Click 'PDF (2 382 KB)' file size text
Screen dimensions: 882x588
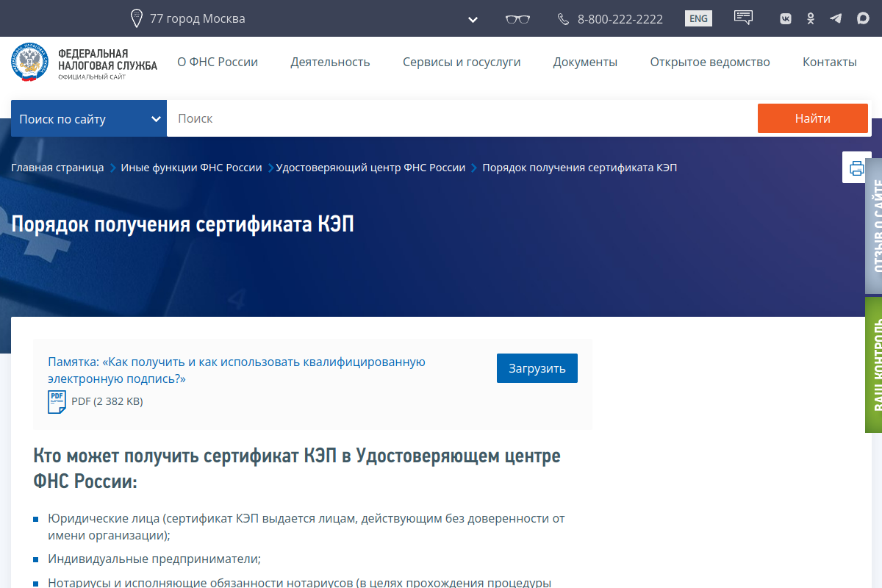[x=107, y=401]
